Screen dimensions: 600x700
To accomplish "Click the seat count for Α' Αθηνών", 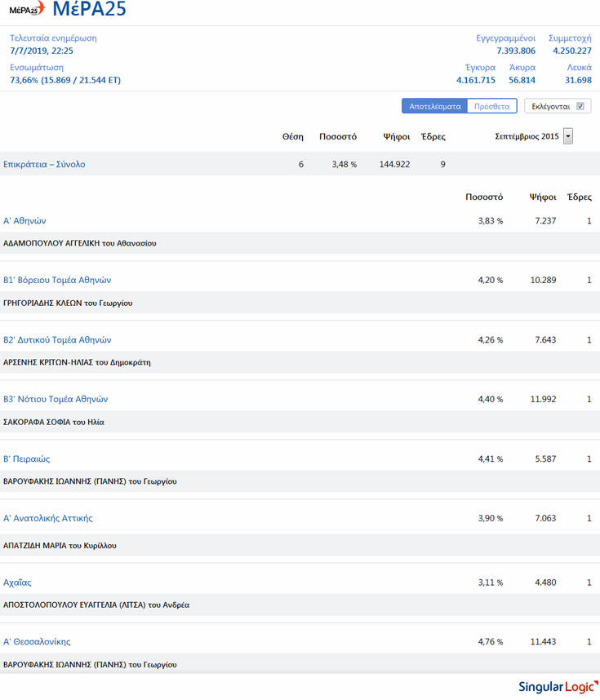I will pos(589,220).
